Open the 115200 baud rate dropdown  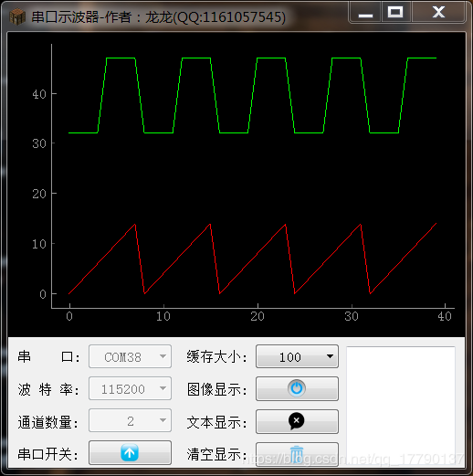[x=130, y=388]
